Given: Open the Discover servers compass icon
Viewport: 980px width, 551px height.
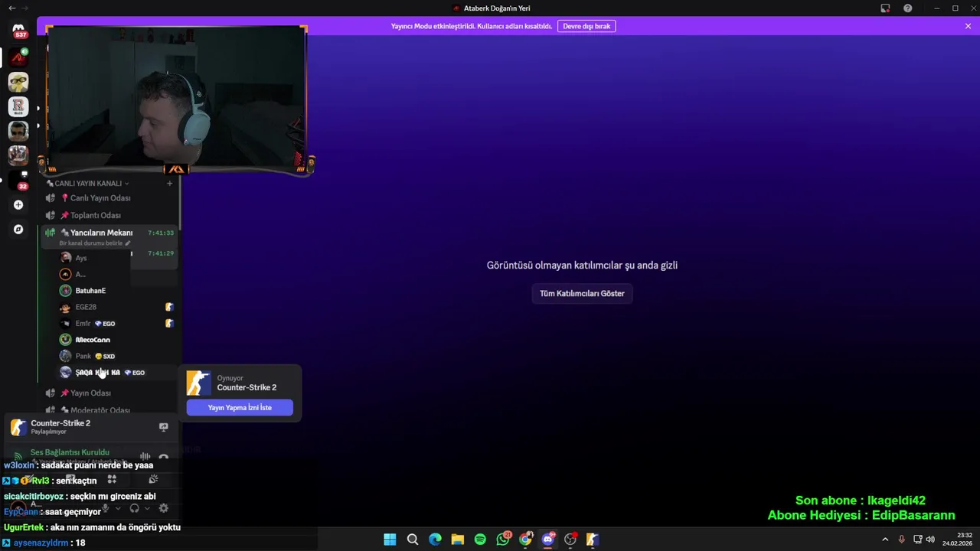Looking at the screenshot, I should pos(18,230).
